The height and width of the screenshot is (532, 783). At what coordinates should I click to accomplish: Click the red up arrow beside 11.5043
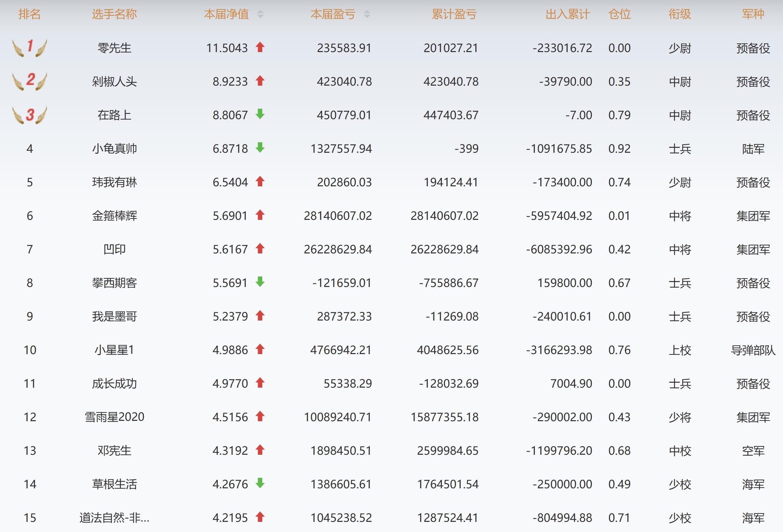tap(260, 47)
